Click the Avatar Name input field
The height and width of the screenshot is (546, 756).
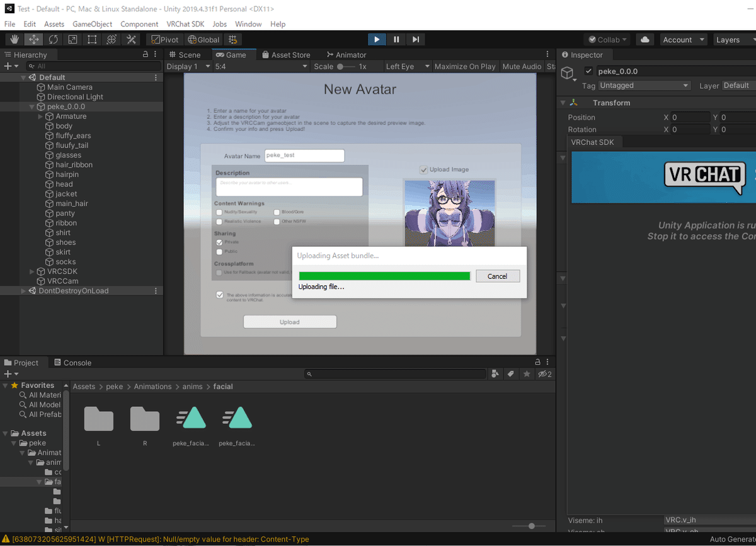pos(304,155)
